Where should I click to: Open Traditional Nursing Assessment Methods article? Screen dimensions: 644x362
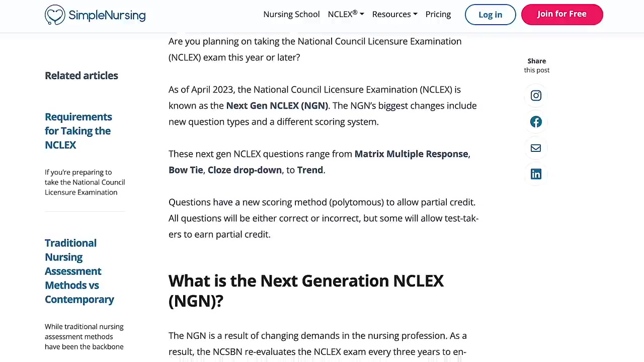click(x=79, y=271)
